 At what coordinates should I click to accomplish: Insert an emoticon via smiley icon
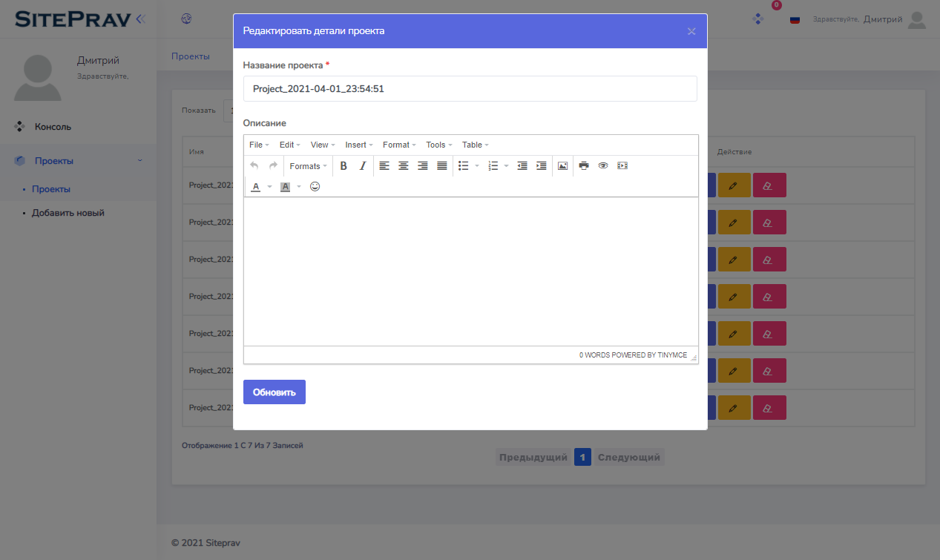click(x=315, y=187)
